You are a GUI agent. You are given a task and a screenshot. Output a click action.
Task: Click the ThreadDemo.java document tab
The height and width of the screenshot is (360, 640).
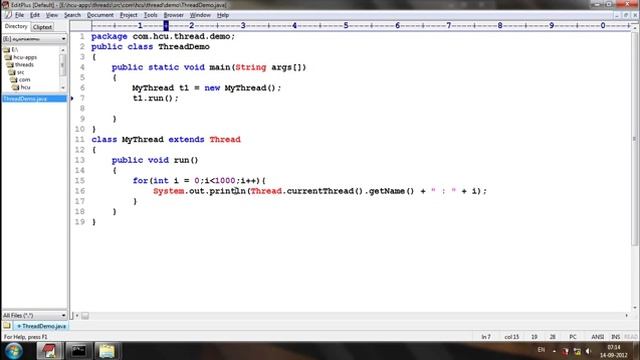pyautogui.click(x=41, y=326)
